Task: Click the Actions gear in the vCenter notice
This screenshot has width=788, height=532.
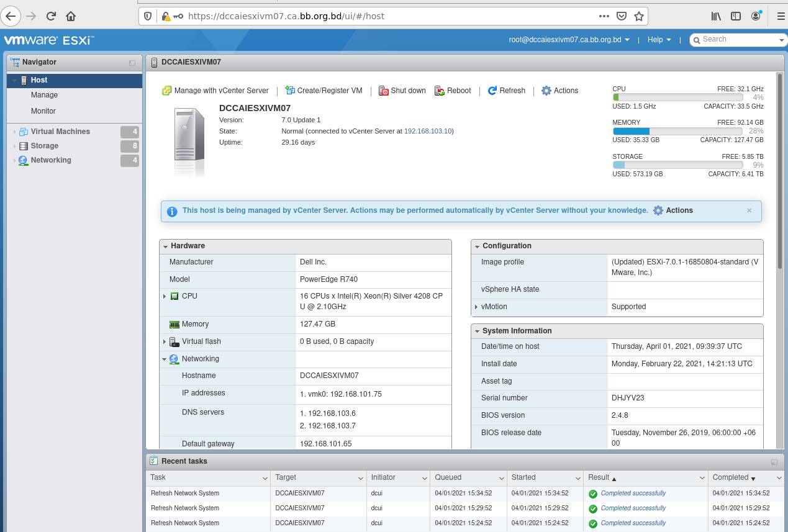Action: [x=658, y=210]
